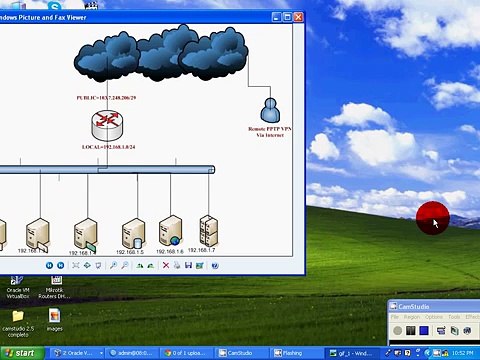
Task: Select Mikrotik Routers DH... desktop icon
Action: 55,288
